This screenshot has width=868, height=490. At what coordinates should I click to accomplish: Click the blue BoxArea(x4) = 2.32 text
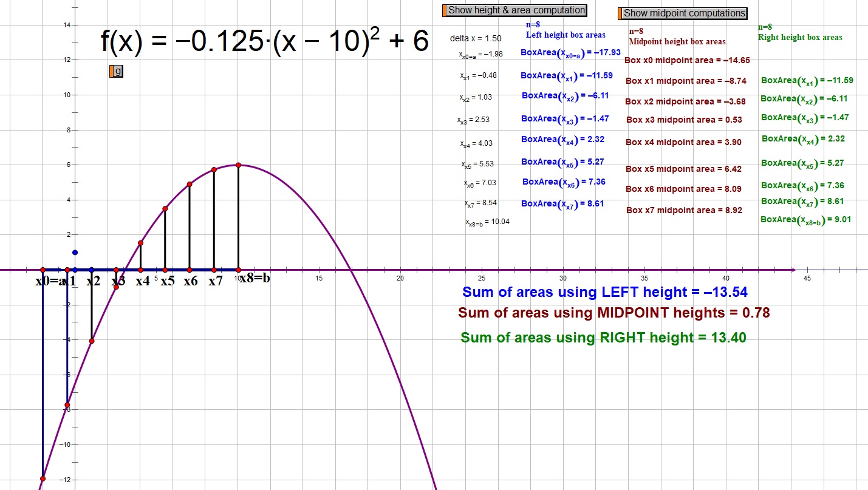coord(563,140)
